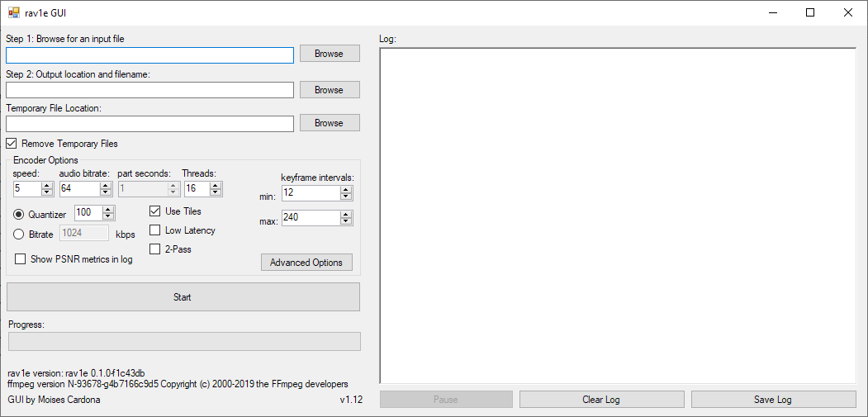Increase keyframe interval min value
Viewport: 868px width, 417px height.
click(346, 189)
